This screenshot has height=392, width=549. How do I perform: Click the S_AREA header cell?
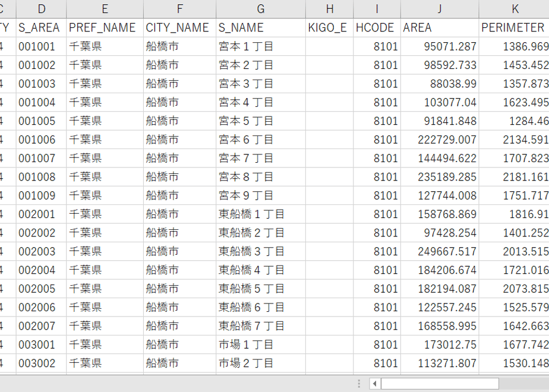(42, 28)
